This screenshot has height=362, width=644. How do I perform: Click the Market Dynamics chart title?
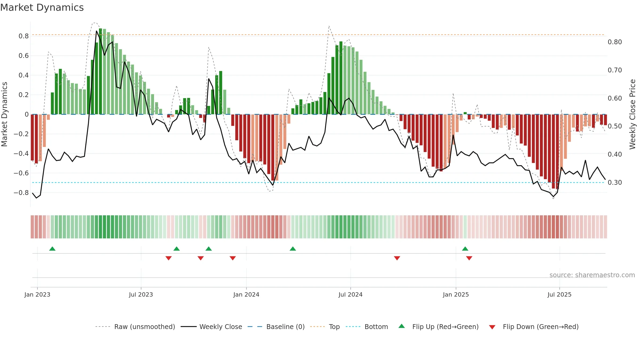coord(42,8)
